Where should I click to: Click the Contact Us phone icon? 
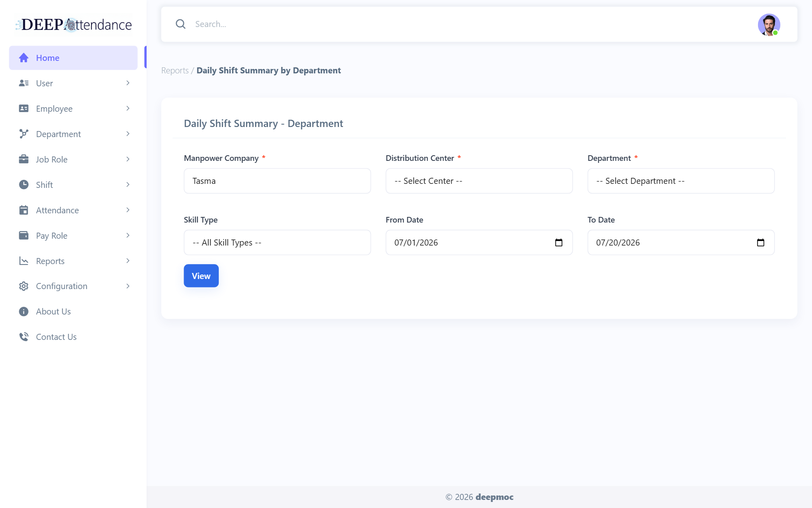(24, 337)
